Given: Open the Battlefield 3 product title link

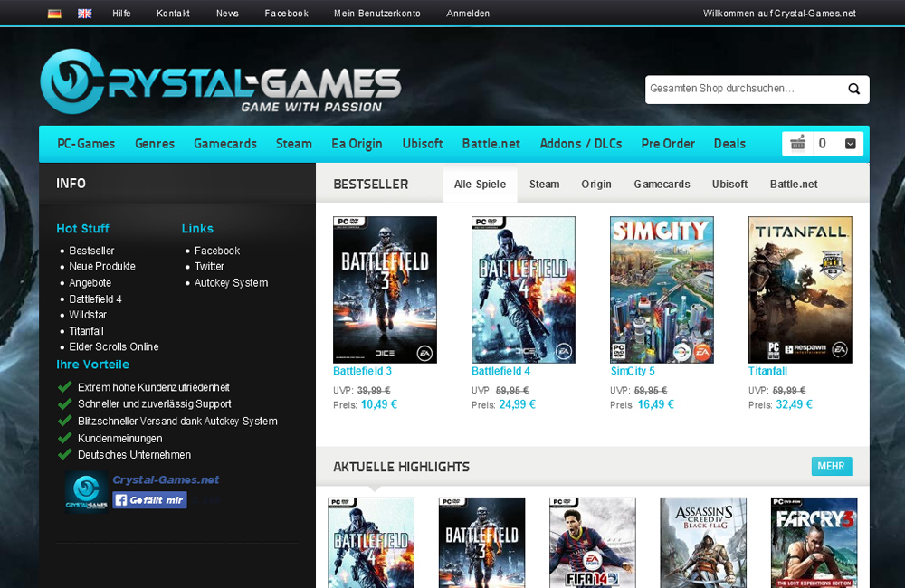Looking at the screenshot, I should [x=363, y=371].
